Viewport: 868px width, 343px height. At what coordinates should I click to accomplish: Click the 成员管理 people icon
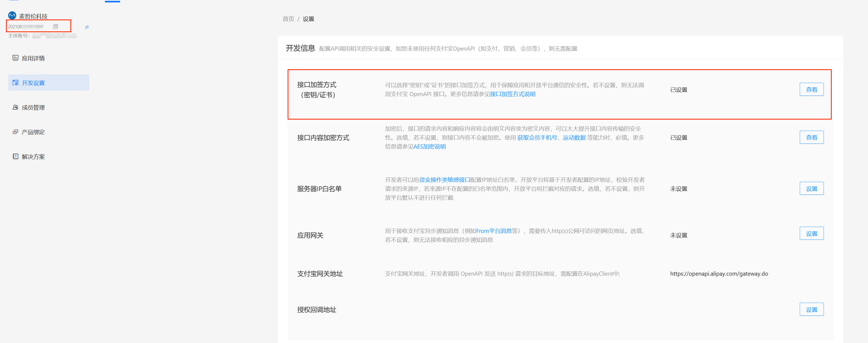15,107
